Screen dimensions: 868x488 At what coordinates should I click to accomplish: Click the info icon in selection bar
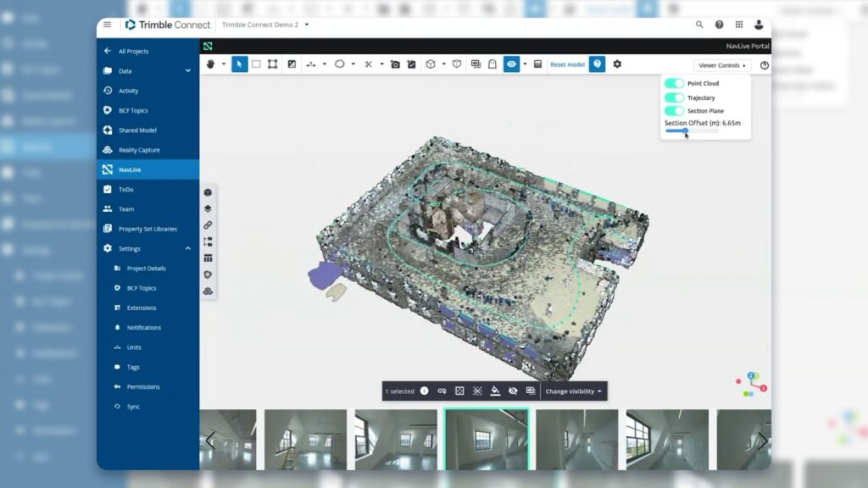point(424,391)
